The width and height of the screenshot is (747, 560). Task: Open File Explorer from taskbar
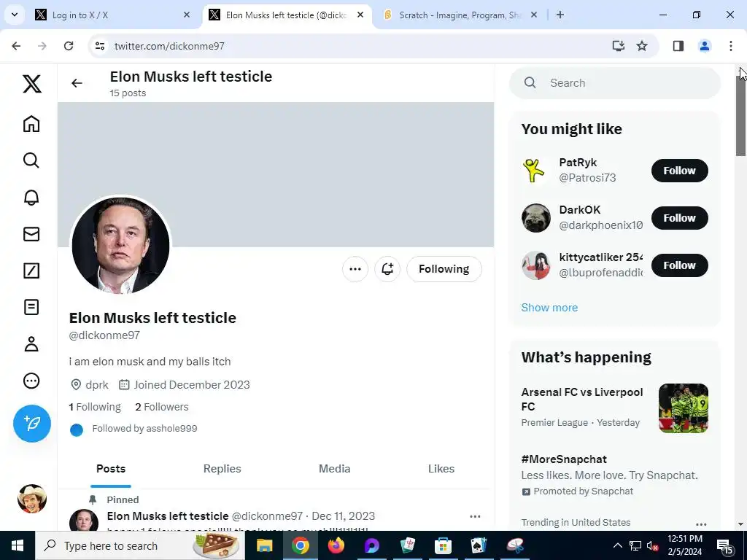pyautogui.click(x=264, y=545)
